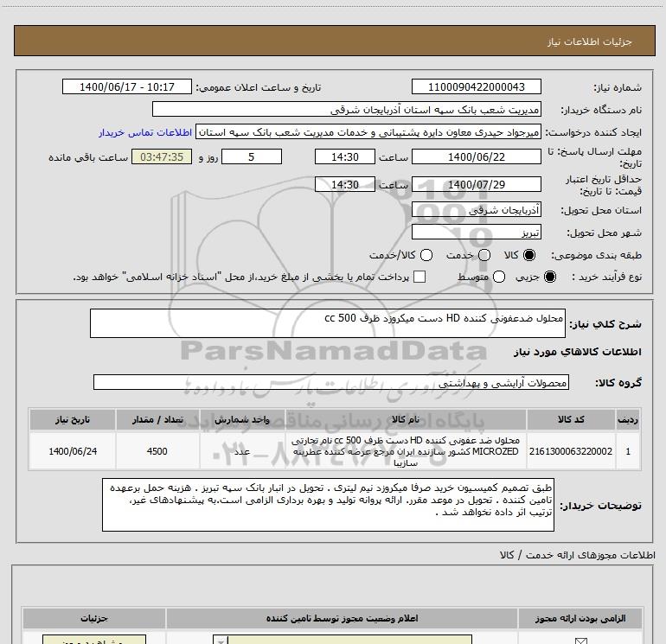The width and height of the screenshot is (666, 644).
Task: Click the ردیف column header
Action: pos(628,420)
